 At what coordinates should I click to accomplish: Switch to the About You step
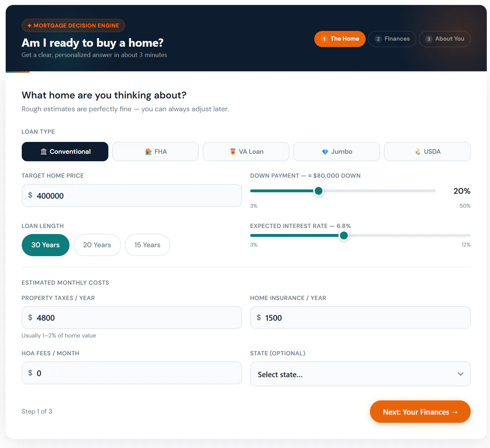[x=445, y=39]
